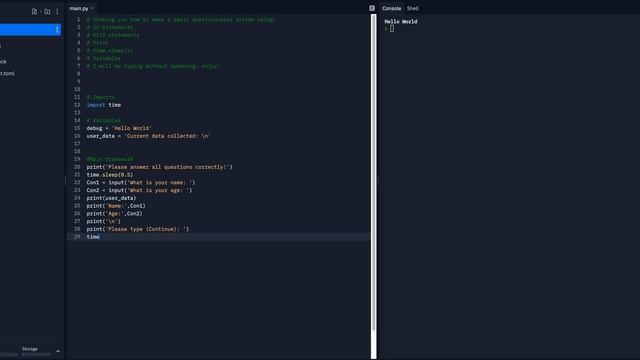Click the print('\n') line

coord(104,221)
